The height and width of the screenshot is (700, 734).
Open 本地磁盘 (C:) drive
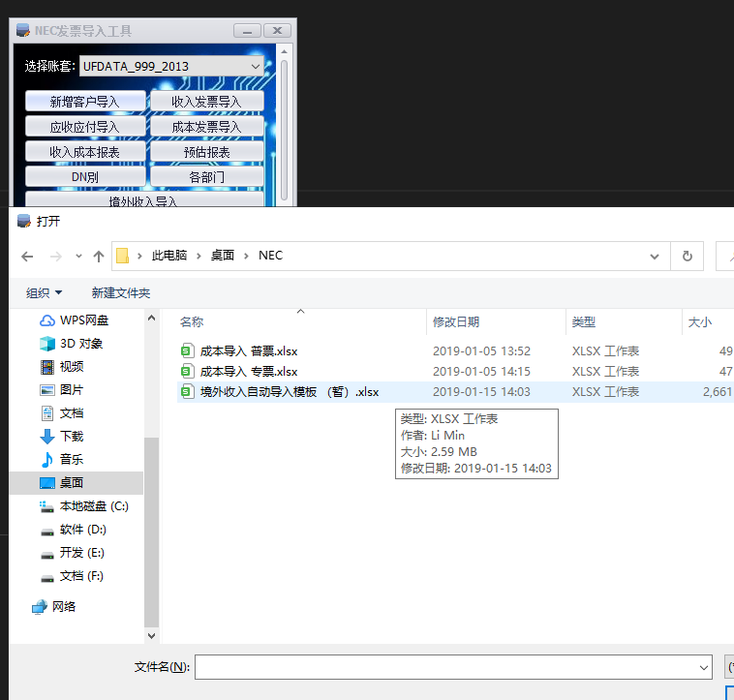coord(84,506)
